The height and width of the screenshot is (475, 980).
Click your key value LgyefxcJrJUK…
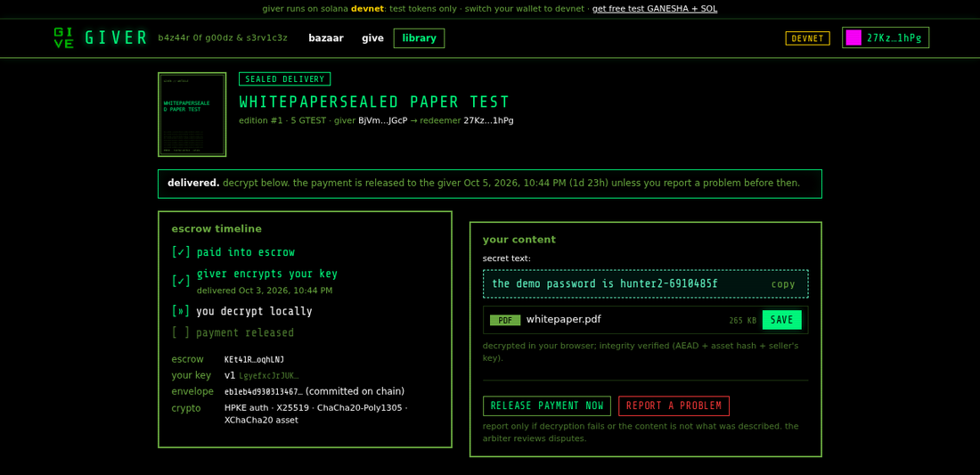point(269,375)
